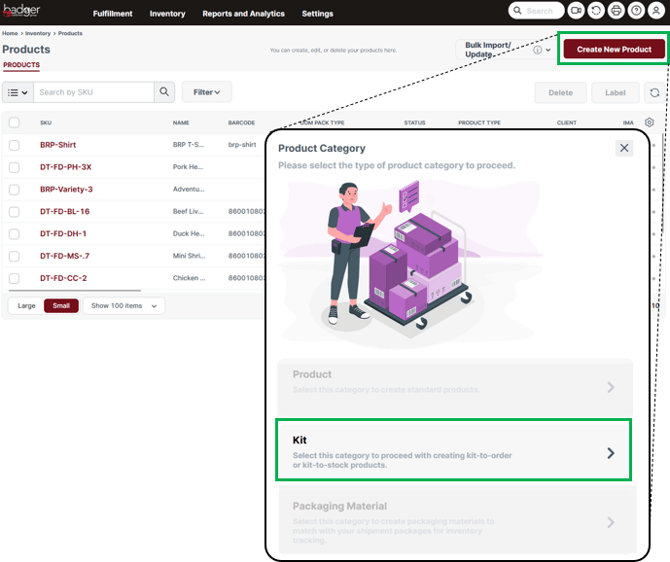Select the DT-FD-BL-16 row checkbox
Image resolution: width=670 pixels, height=562 pixels.
click(14, 212)
